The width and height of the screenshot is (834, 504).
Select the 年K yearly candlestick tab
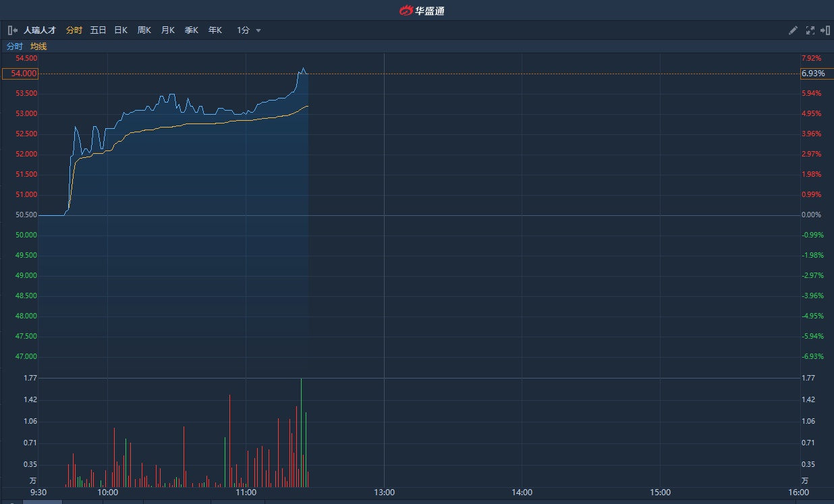[215, 30]
